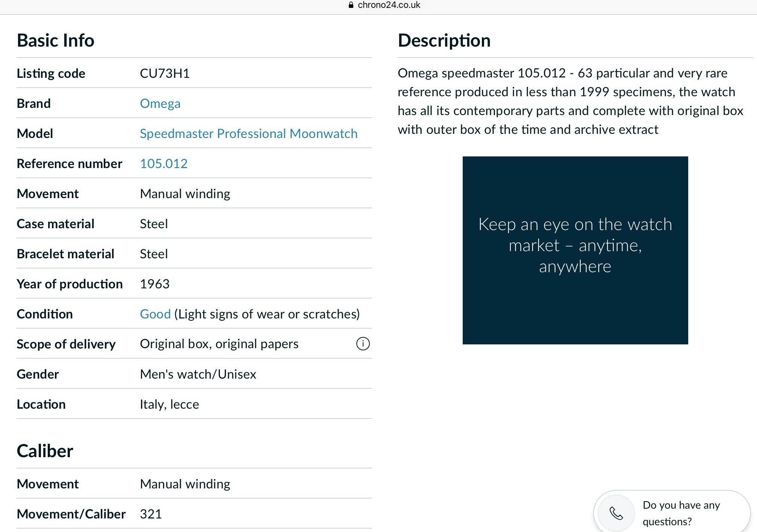Click the Scope of delivery info icon
The height and width of the screenshot is (532, 757).
[x=363, y=344]
